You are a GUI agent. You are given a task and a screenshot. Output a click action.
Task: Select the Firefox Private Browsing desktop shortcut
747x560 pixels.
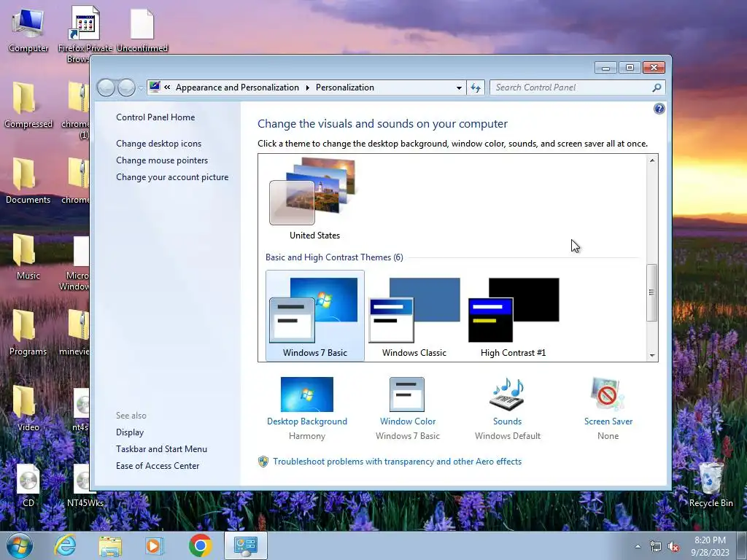[x=85, y=34]
